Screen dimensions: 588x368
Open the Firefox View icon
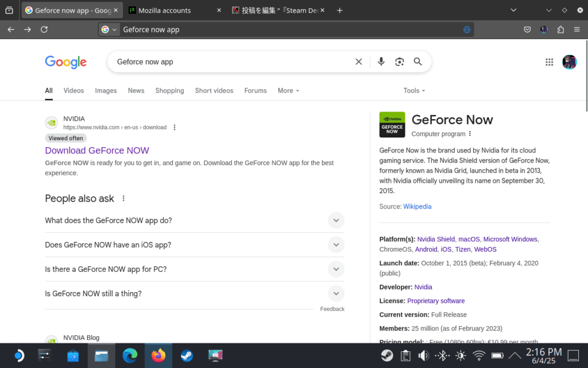tap(9, 10)
